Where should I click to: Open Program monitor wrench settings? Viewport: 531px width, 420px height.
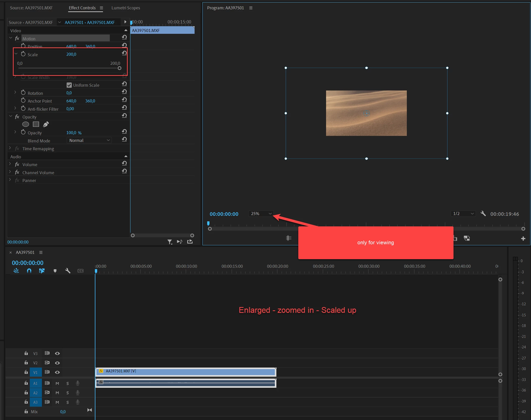483,214
